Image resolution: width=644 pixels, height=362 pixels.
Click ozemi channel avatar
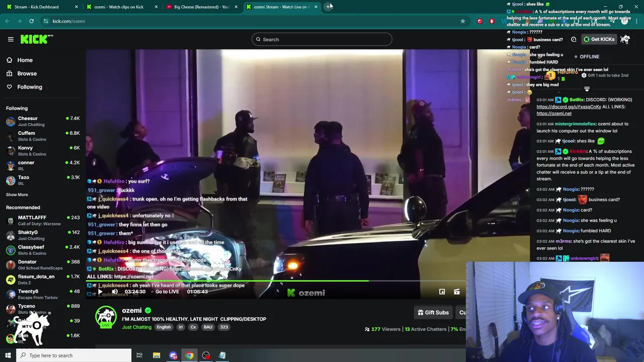(106, 317)
